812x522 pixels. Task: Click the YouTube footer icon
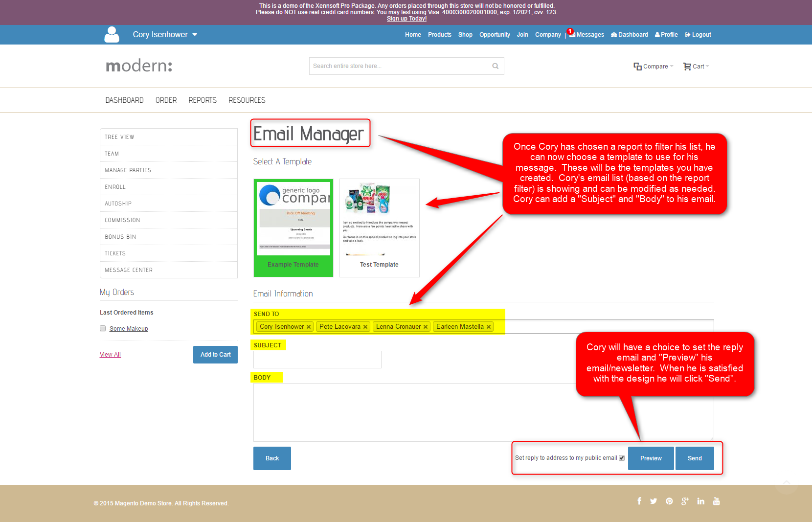coord(716,501)
